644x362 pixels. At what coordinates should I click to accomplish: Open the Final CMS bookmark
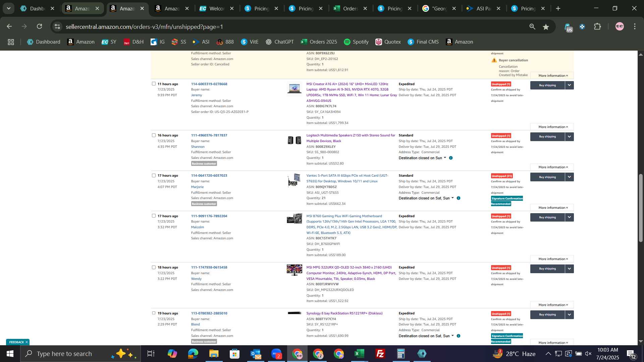pyautogui.click(x=423, y=42)
